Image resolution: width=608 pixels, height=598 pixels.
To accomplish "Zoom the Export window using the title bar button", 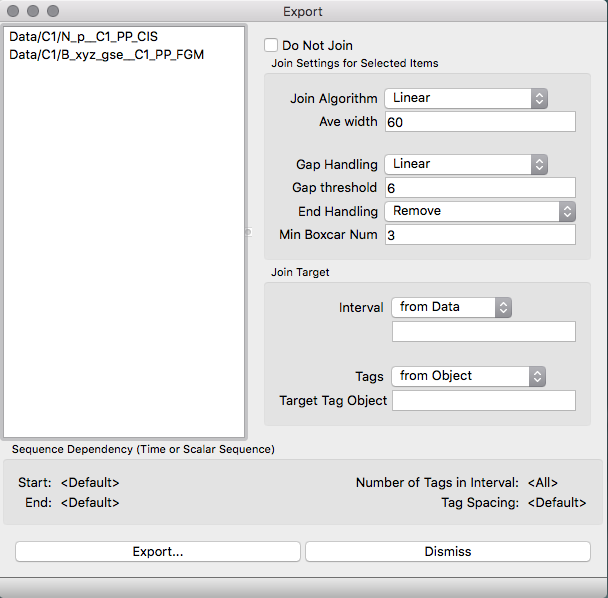I will (54, 11).
